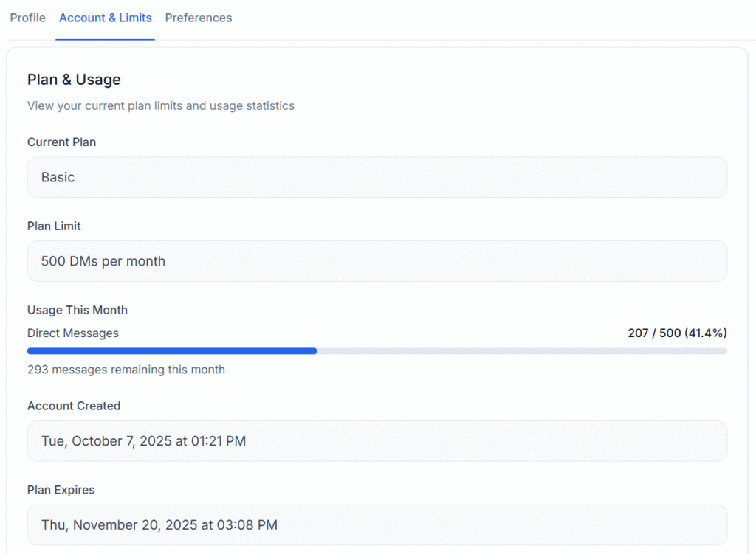This screenshot has height=554, width=756.
Task: Select the November 20, 2025 expiry date field
Action: coord(377,525)
